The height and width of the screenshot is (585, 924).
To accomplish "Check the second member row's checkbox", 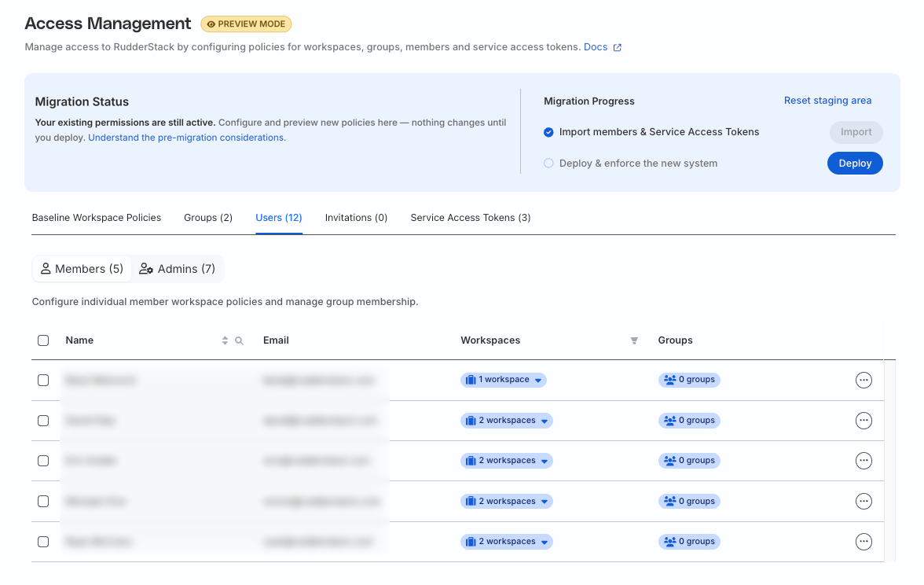I will click(x=43, y=421).
